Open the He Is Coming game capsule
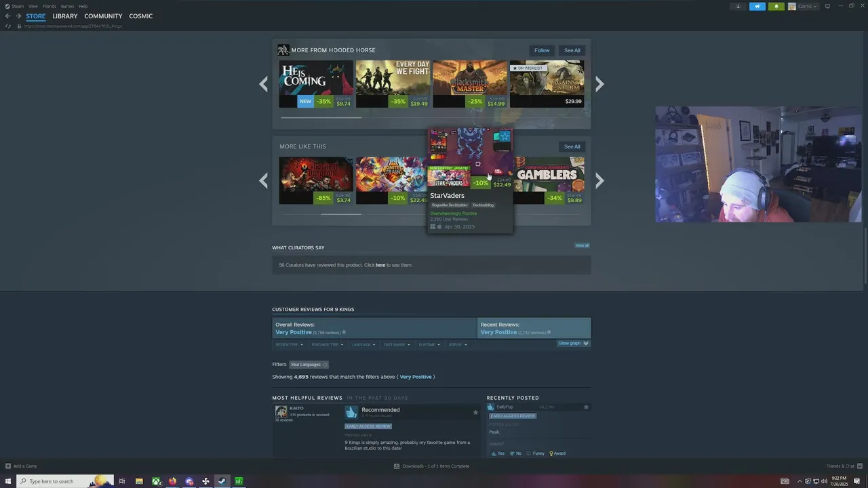Viewport: 868px width, 488px height. click(x=316, y=84)
